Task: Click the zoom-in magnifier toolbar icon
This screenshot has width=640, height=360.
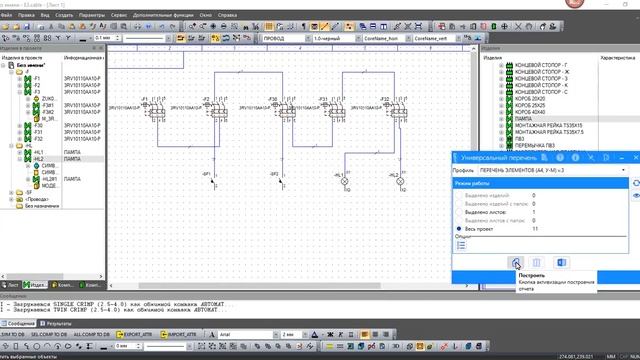Action: pos(192,27)
